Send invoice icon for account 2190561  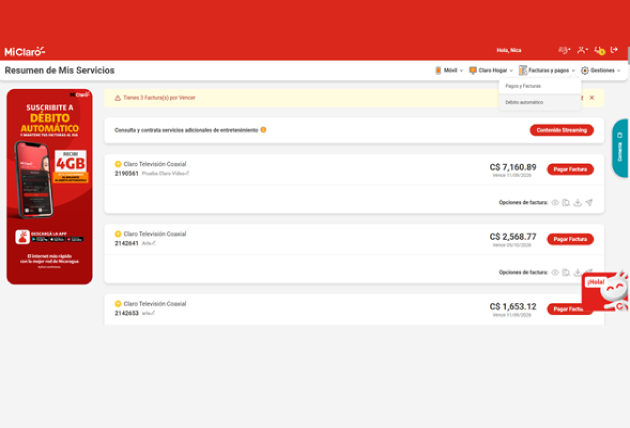pyautogui.click(x=589, y=203)
